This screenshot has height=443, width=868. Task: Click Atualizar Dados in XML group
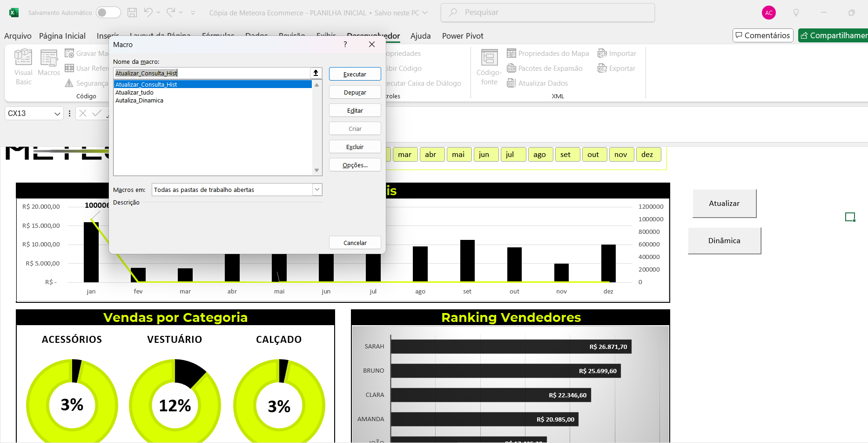point(537,83)
